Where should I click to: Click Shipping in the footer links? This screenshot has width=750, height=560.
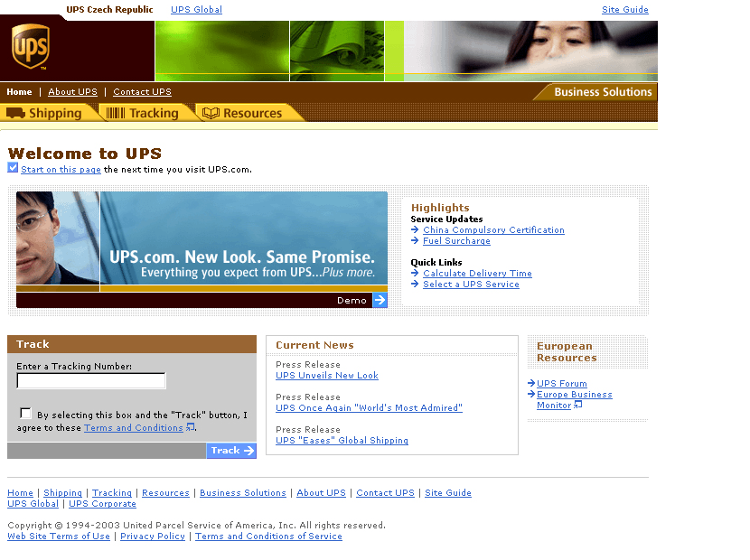point(62,492)
